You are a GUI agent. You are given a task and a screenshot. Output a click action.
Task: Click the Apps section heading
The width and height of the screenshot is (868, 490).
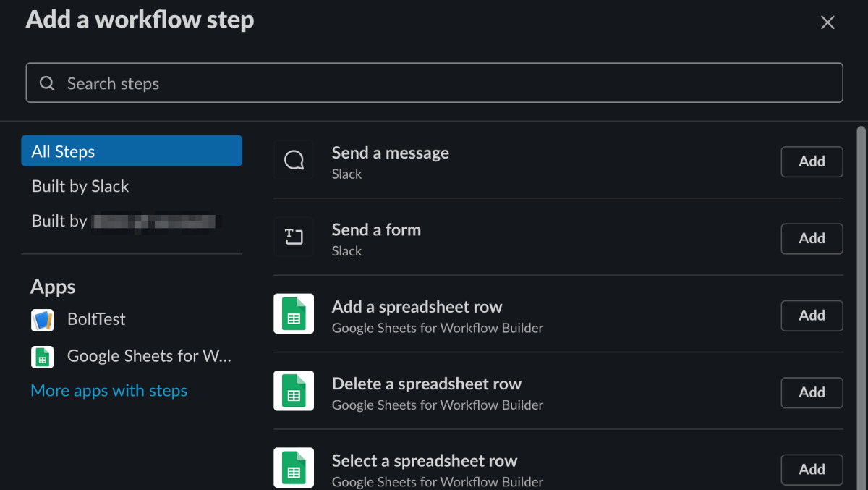click(53, 287)
